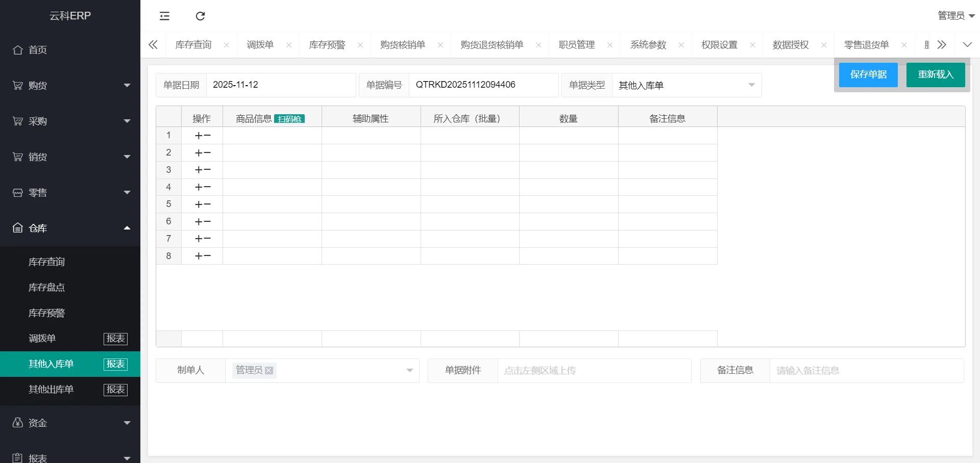Close the 库存预警 tab
This screenshot has height=463, width=980.
pos(360,45)
